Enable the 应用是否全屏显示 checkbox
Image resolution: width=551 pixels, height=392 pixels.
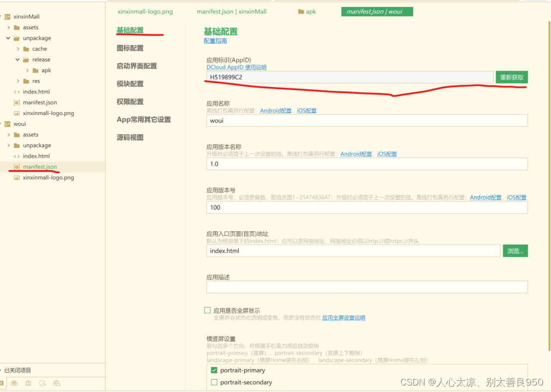point(207,310)
